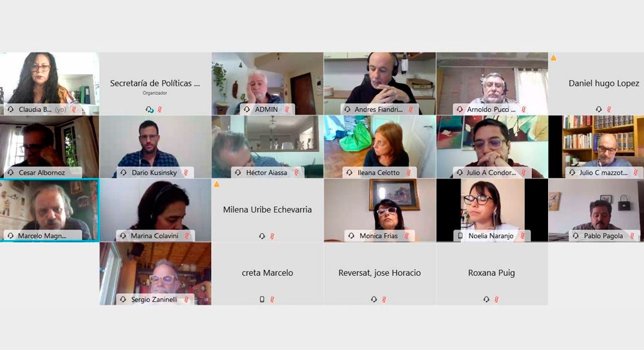Image resolution: width=644 pixels, height=350 pixels.
Task: Click muted mic icon beside Héctor Aiassa
Action: coord(296,173)
